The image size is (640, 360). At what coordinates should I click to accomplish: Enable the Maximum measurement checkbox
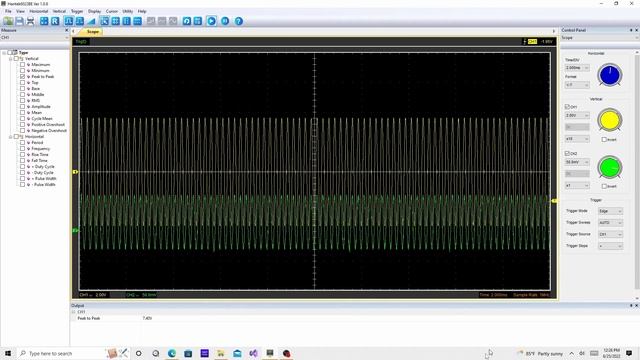coord(23,64)
